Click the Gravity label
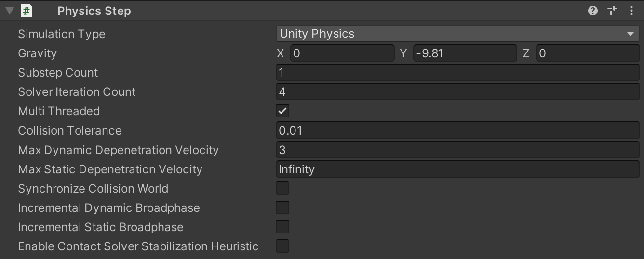Screen dimensions: 644x259 38,53
